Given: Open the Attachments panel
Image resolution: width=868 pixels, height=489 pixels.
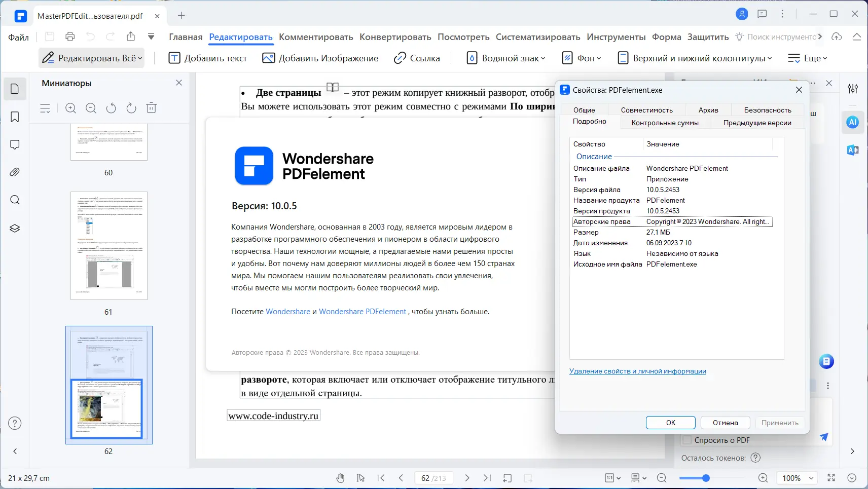Looking at the screenshot, I should click(x=15, y=172).
